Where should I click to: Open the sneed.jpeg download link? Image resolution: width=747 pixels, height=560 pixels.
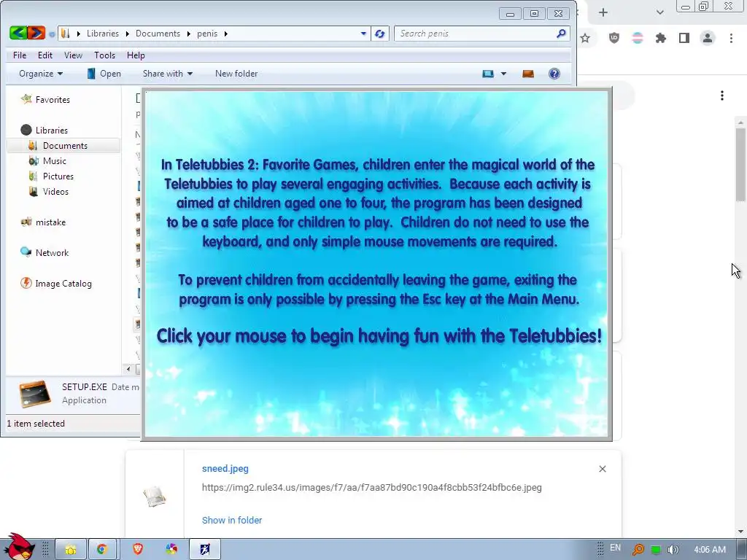click(225, 469)
